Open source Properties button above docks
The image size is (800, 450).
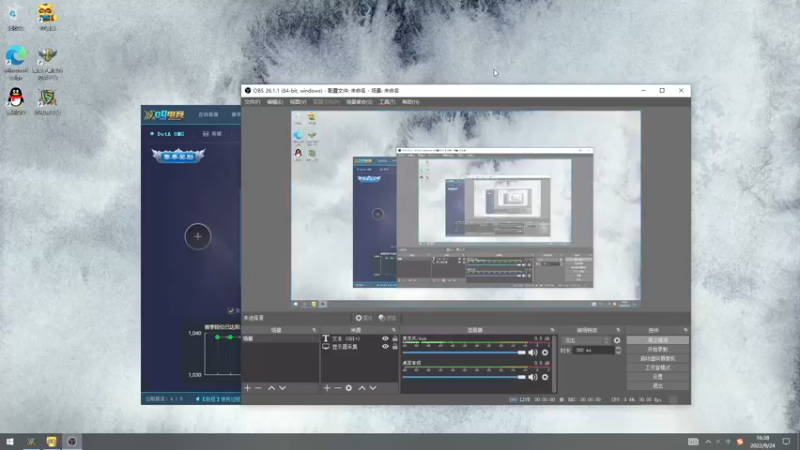point(364,318)
